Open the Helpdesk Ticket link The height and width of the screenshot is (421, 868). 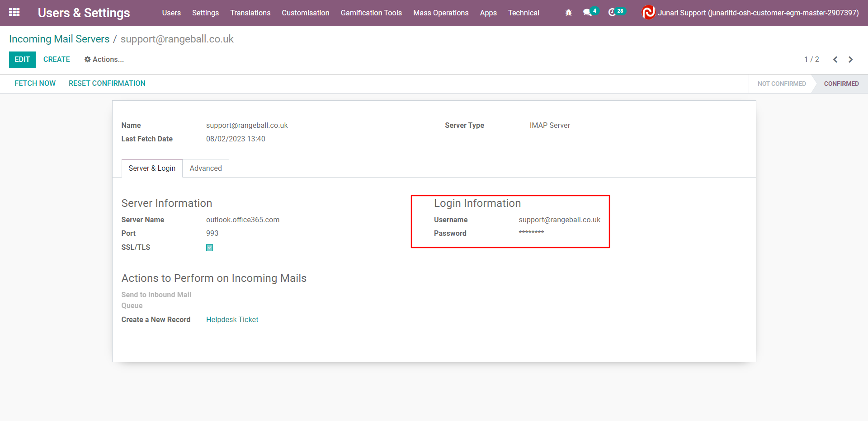tap(232, 319)
